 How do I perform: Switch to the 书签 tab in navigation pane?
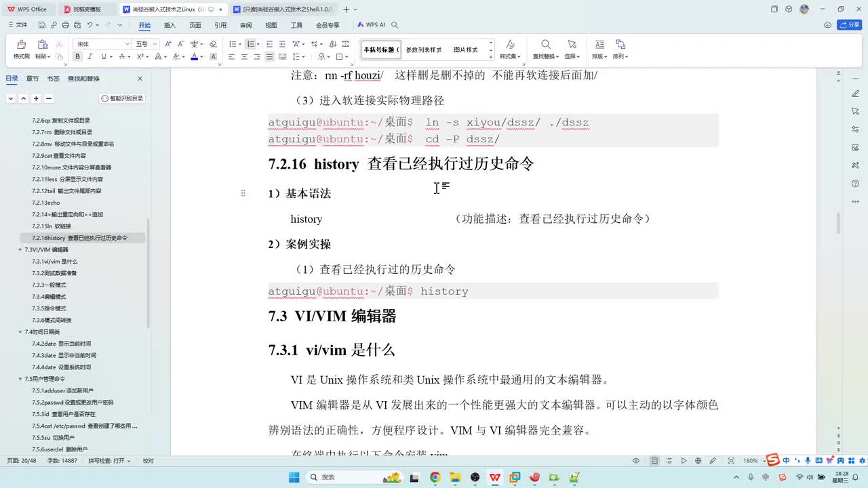click(53, 79)
